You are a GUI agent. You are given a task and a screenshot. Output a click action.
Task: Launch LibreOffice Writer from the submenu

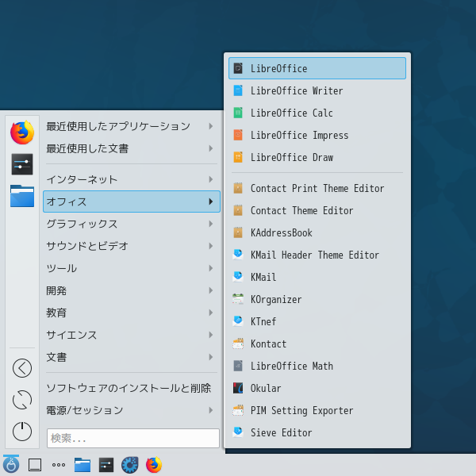[317, 90]
